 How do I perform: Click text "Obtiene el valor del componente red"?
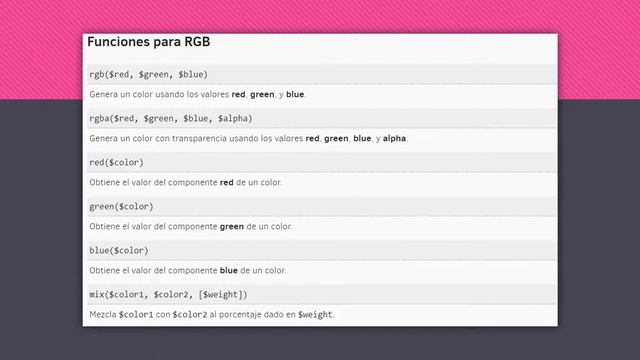[161, 182]
